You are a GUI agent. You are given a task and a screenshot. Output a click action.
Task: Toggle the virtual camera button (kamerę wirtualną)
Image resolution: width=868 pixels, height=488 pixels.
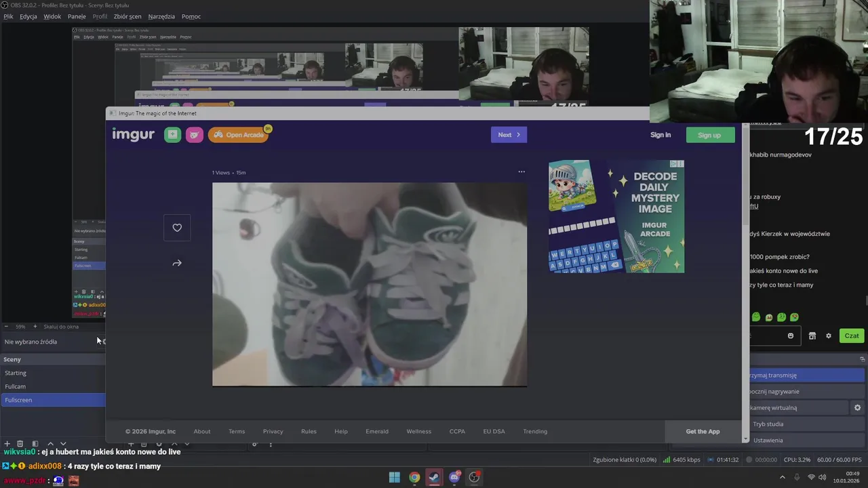pos(799,407)
